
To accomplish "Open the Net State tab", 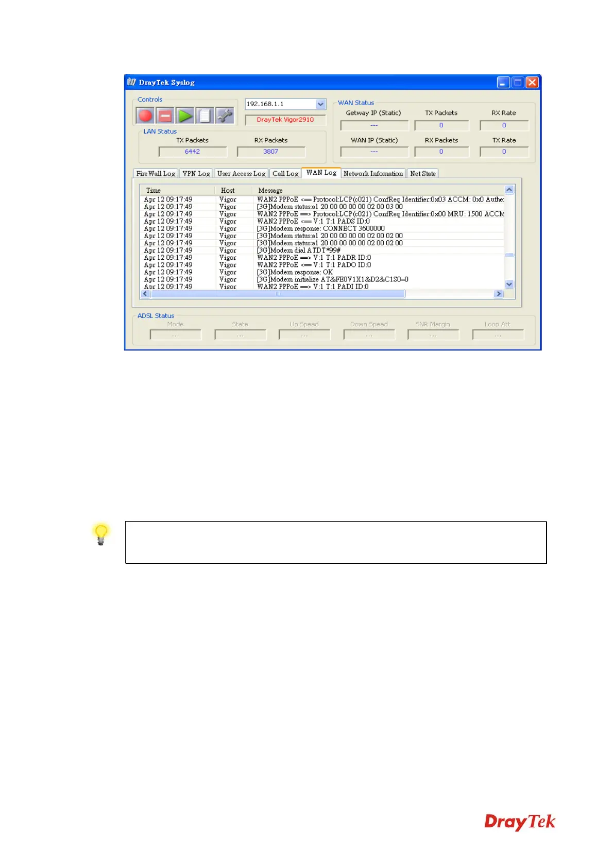I will [423, 174].
